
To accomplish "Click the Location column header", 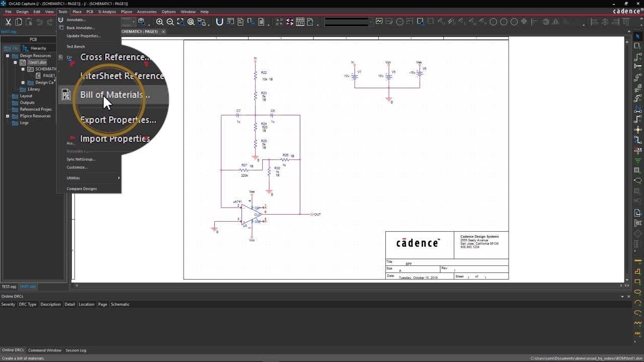I will click(x=86, y=304).
